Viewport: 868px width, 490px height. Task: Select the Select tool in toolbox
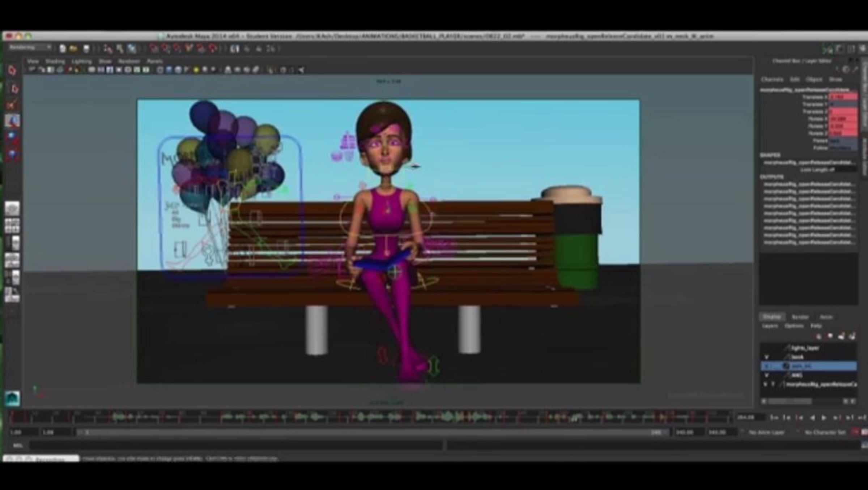pyautogui.click(x=12, y=70)
